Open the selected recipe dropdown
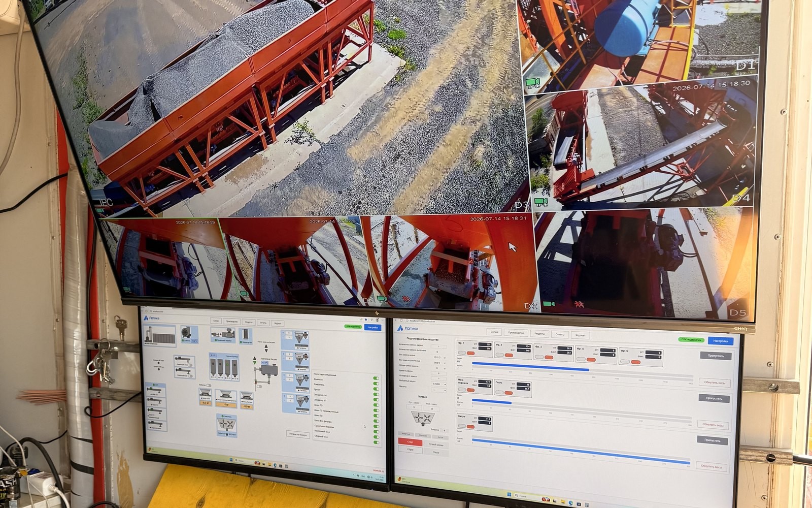The height and width of the screenshot is (508, 812). [x=438, y=385]
